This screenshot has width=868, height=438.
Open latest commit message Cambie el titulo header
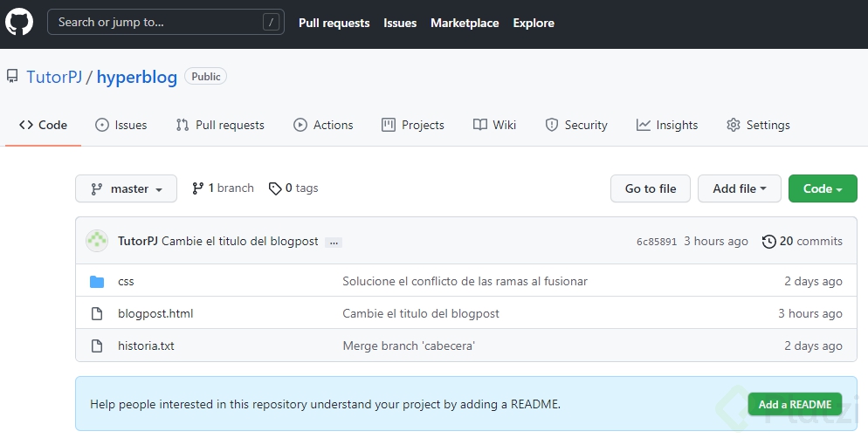[239, 241]
